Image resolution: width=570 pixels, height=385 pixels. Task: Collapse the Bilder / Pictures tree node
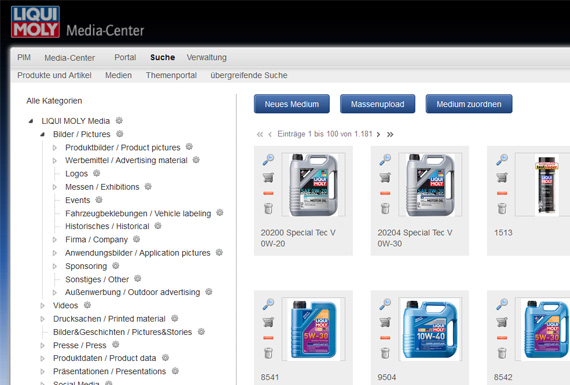(x=43, y=134)
